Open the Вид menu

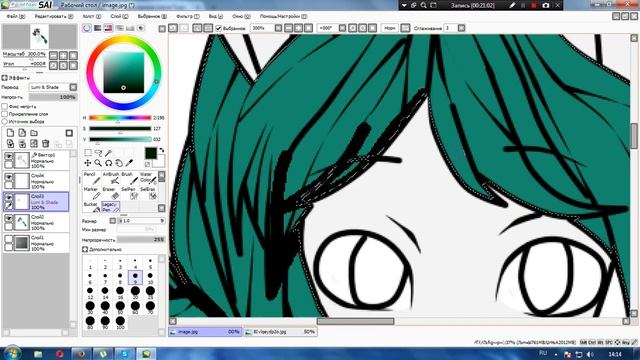(216, 16)
